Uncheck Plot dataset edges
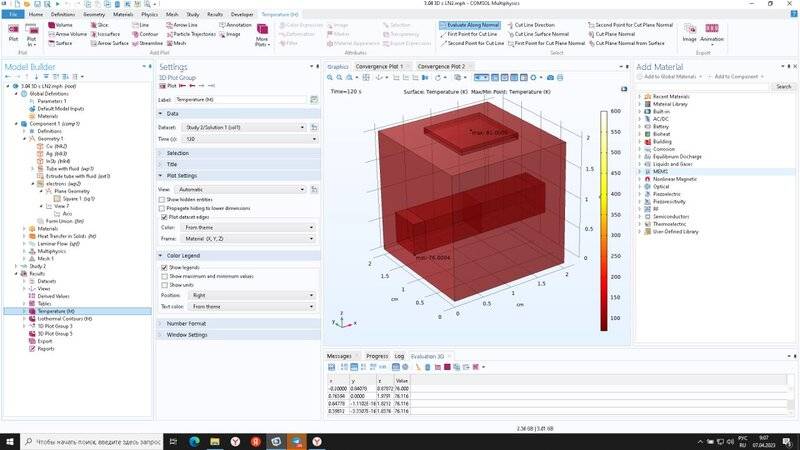Image resolution: width=800 pixels, height=450 pixels. pyautogui.click(x=164, y=216)
